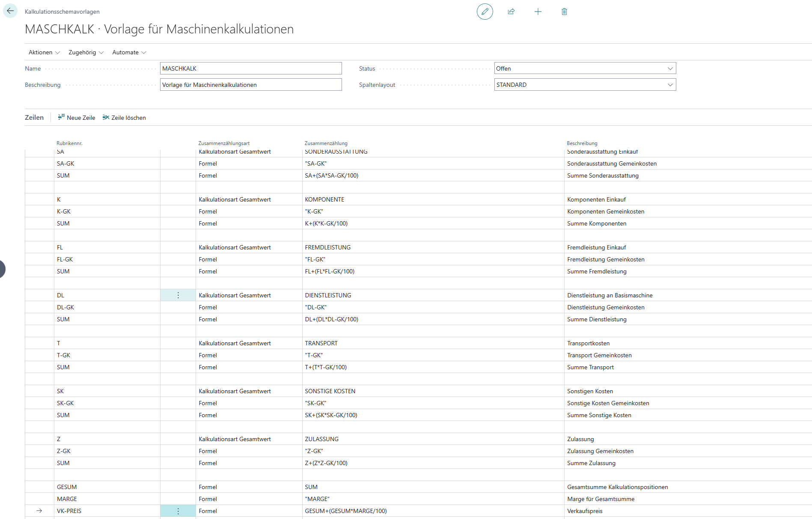Go back with the arrow icon
This screenshot has width=812, height=519.
10,11
